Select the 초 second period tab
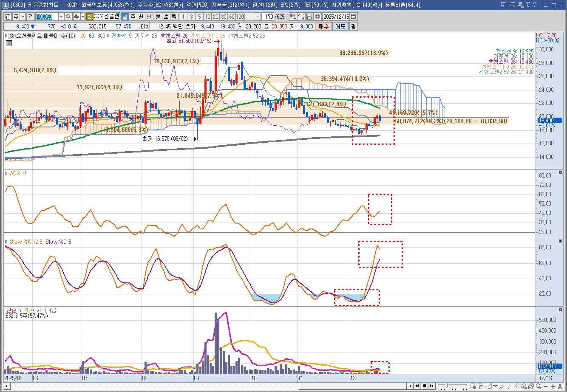The height and width of the screenshot is (392, 567). coord(166,17)
